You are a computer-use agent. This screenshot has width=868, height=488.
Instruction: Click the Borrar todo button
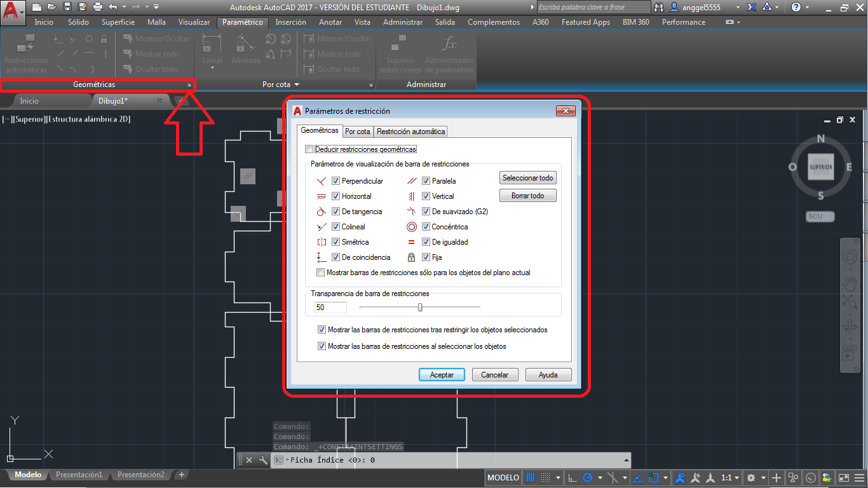point(528,196)
